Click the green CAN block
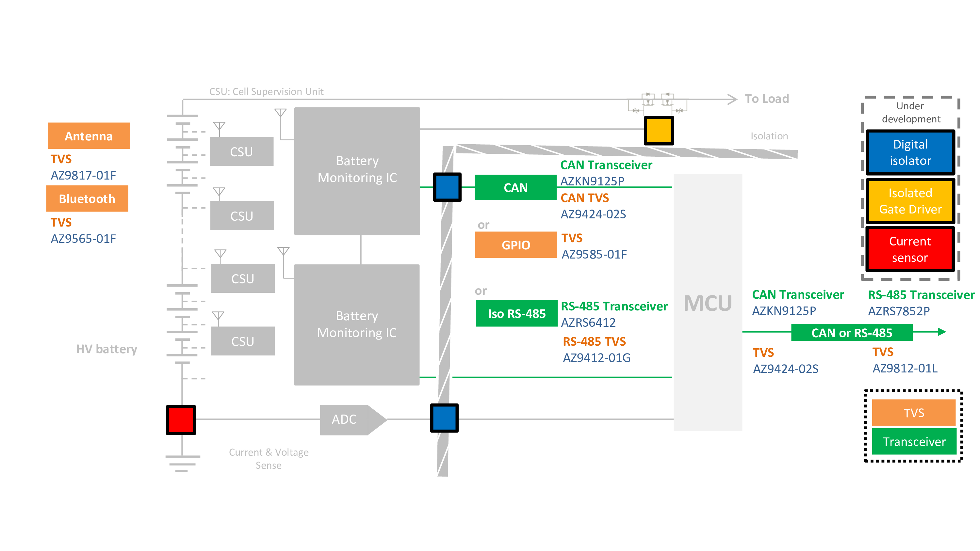 point(515,187)
